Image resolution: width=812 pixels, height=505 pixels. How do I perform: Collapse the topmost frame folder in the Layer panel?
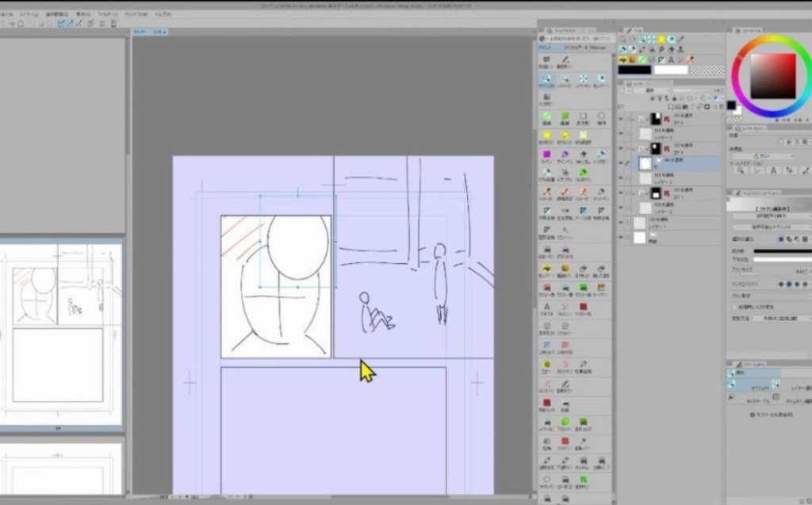[x=634, y=119]
